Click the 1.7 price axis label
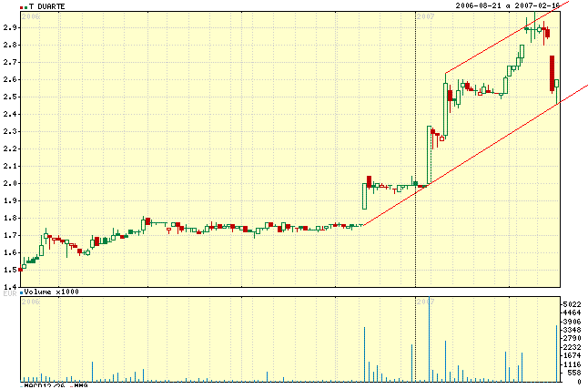 (9, 235)
